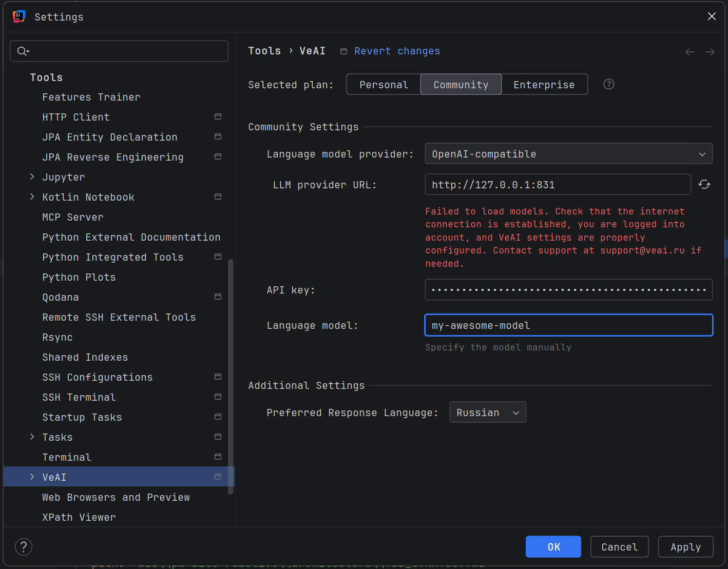Select the Personal plan

click(384, 85)
